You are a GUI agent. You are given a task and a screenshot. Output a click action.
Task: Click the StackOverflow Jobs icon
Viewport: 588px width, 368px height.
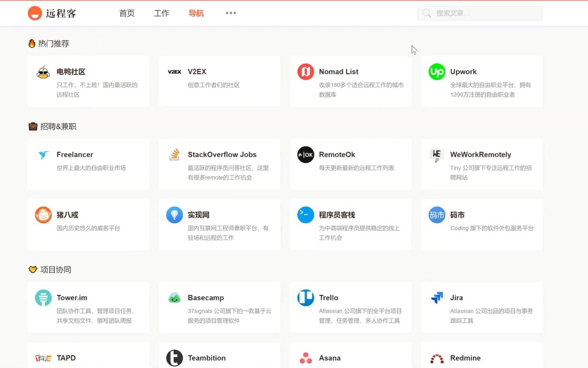tap(175, 154)
